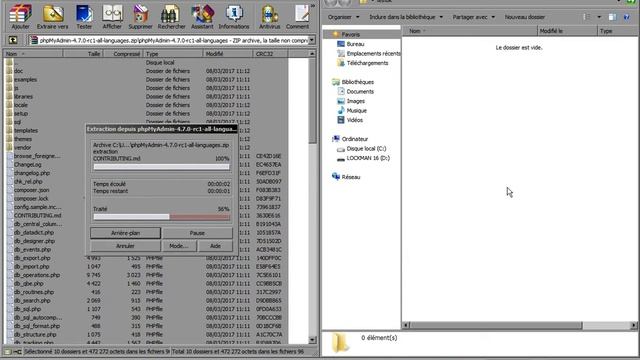Cancel extraction with Annuler button

[125, 246]
